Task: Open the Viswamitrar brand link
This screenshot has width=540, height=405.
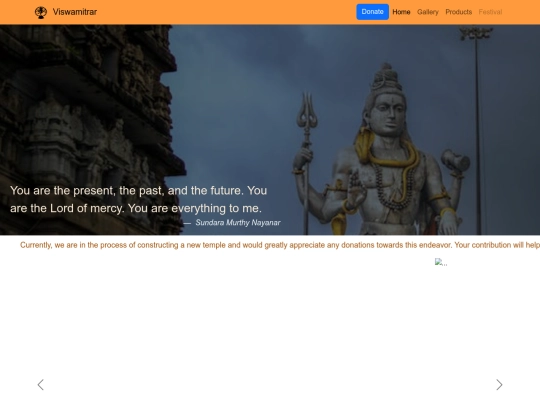Action: (x=66, y=12)
